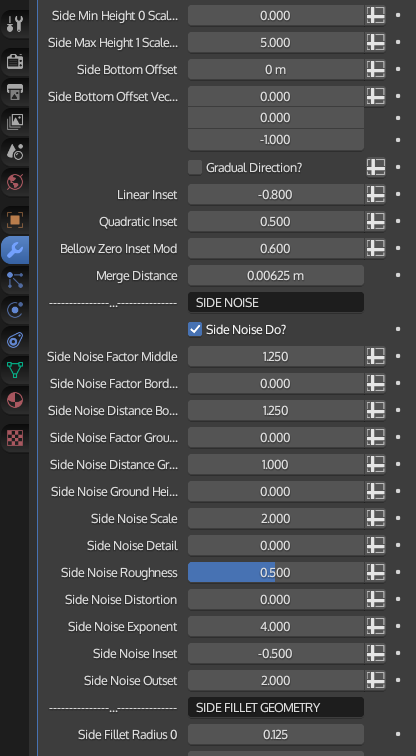Toggle attribute input for Quadratic Inset

click(375, 222)
